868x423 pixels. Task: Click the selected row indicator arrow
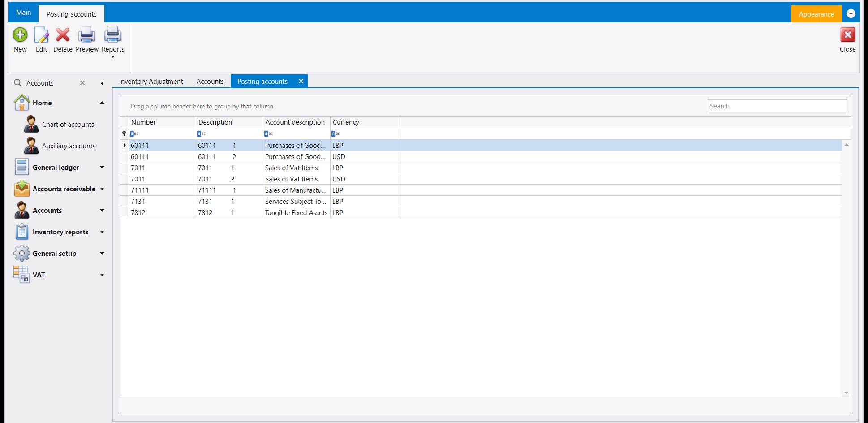[125, 145]
